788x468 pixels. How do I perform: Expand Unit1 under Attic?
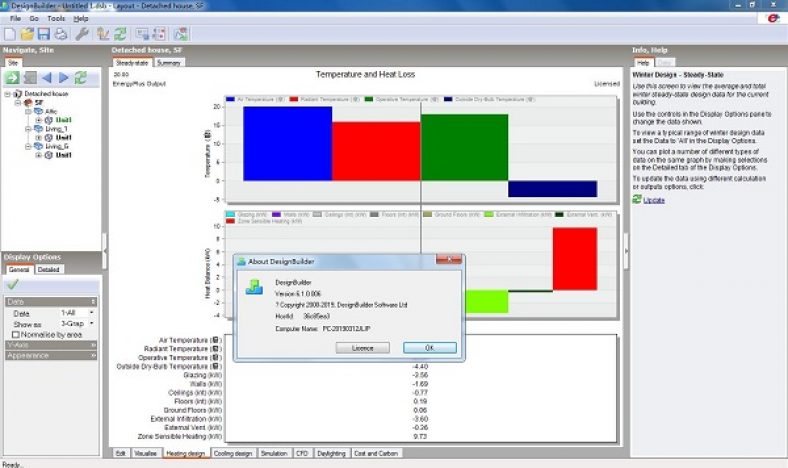pyautogui.click(x=38, y=120)
